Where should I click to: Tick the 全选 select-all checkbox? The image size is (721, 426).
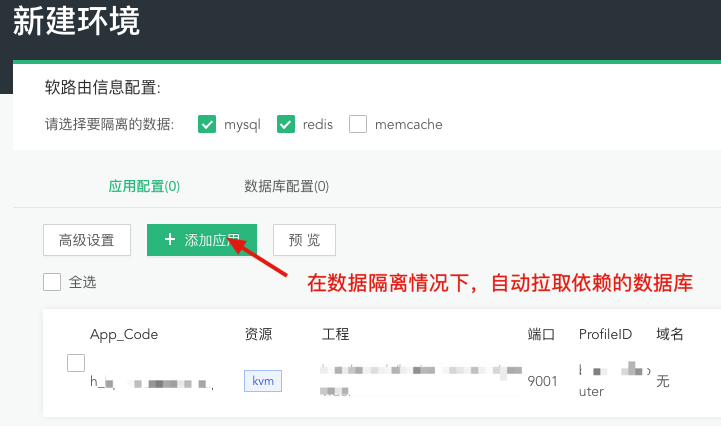pos(52,282)
